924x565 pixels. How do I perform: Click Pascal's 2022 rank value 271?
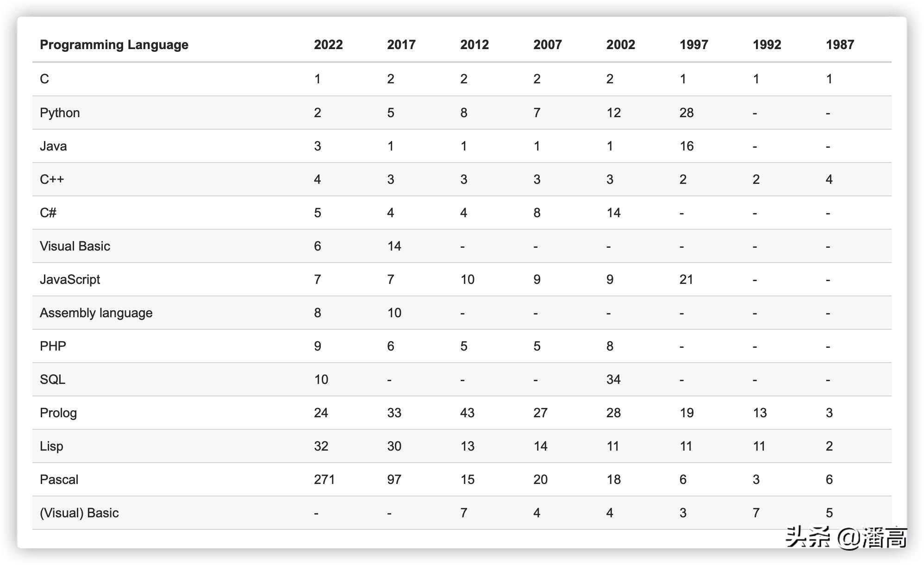[324, 480]
